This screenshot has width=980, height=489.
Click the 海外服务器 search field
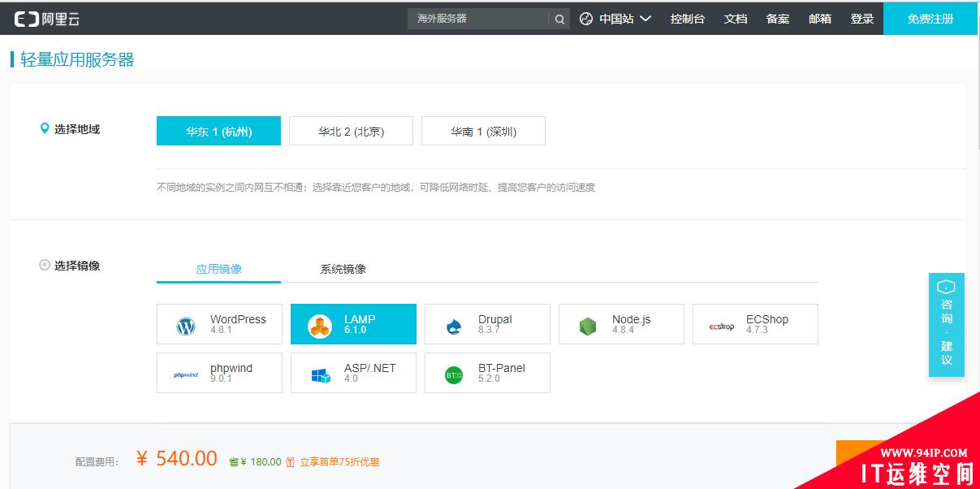(478, 19)
